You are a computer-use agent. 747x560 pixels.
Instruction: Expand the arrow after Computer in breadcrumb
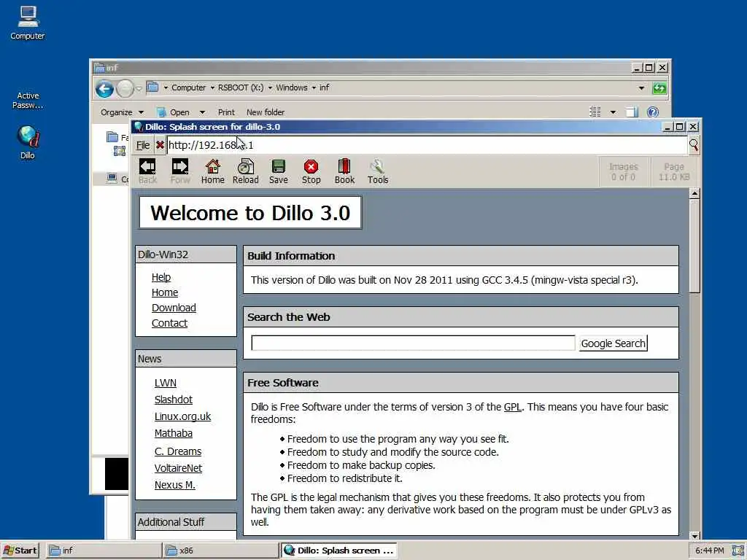tap(212, 87)
